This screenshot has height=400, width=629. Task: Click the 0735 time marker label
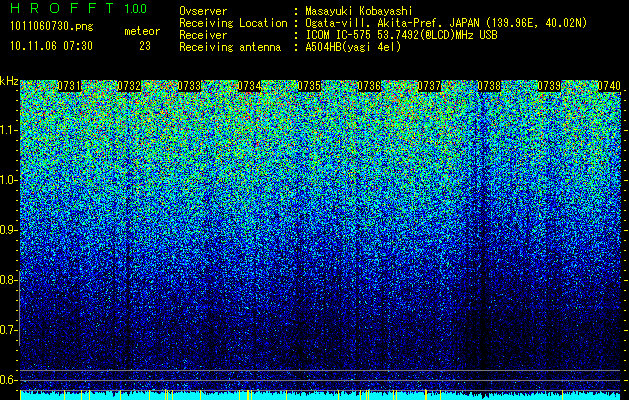pos(309,86)
